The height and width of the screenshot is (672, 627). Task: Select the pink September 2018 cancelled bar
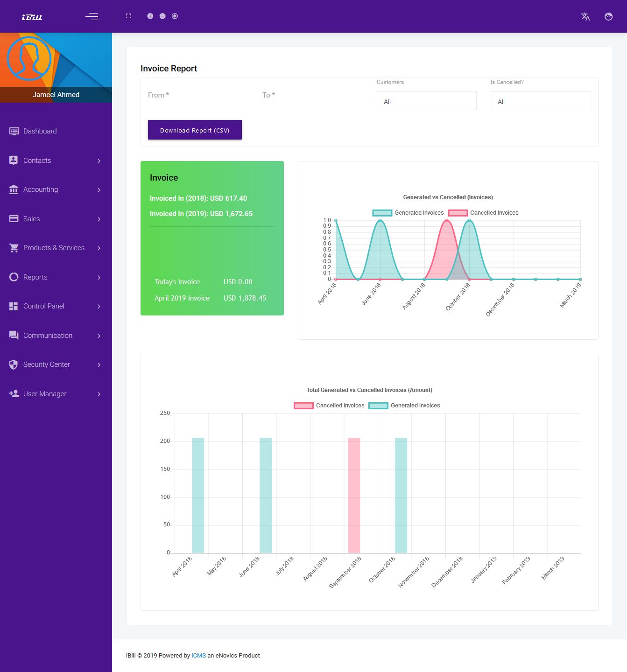coord(354,495)
